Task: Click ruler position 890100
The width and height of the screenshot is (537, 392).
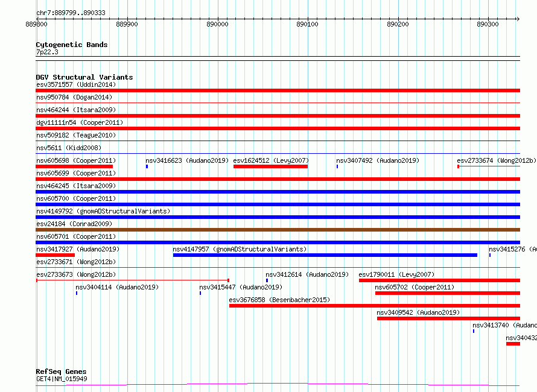Action: click(308, 24)
